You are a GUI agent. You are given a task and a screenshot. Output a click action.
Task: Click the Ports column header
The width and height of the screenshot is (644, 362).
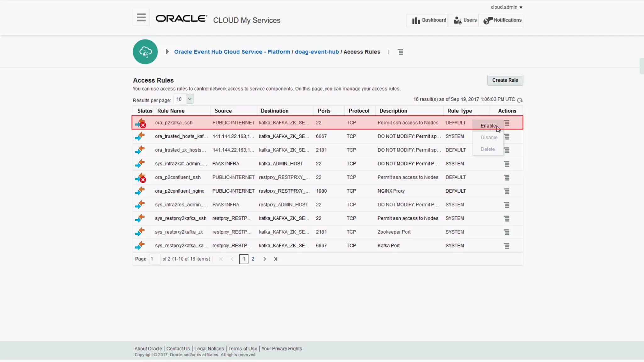tap(324, 111)
